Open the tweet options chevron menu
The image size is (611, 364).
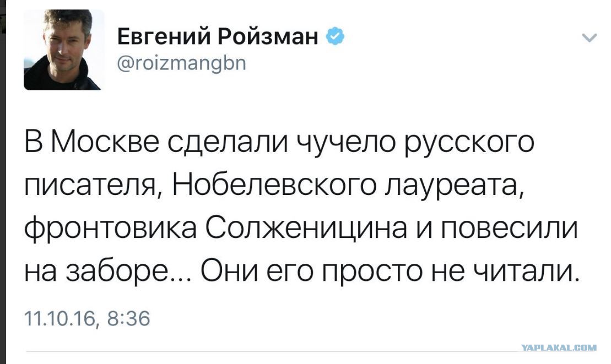click(590, 38)
